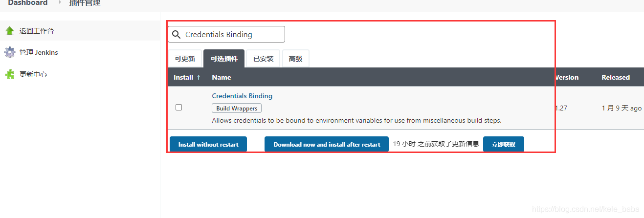
Task: Click Download now and install after restart
Action: pyautogui.click(x=327, y=144)
